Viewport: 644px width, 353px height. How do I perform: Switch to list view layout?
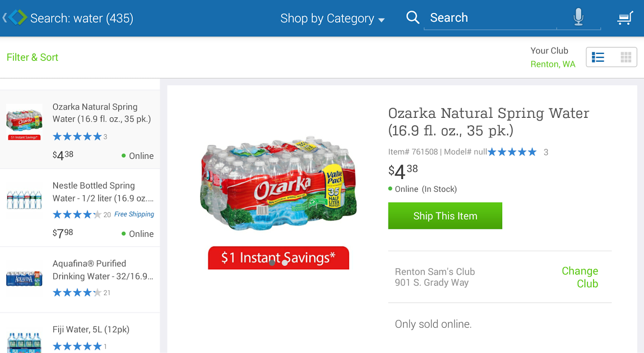pos(599,57)
